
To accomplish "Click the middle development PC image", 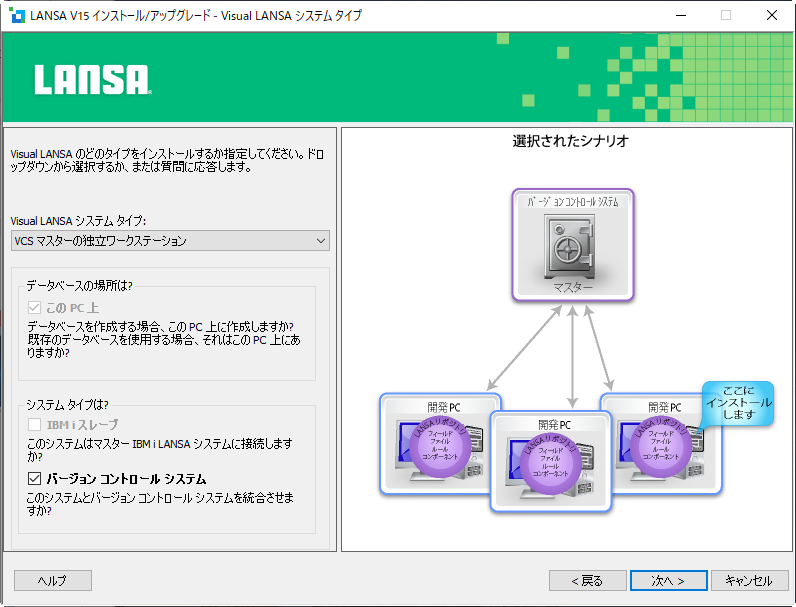I will [550, 461].
